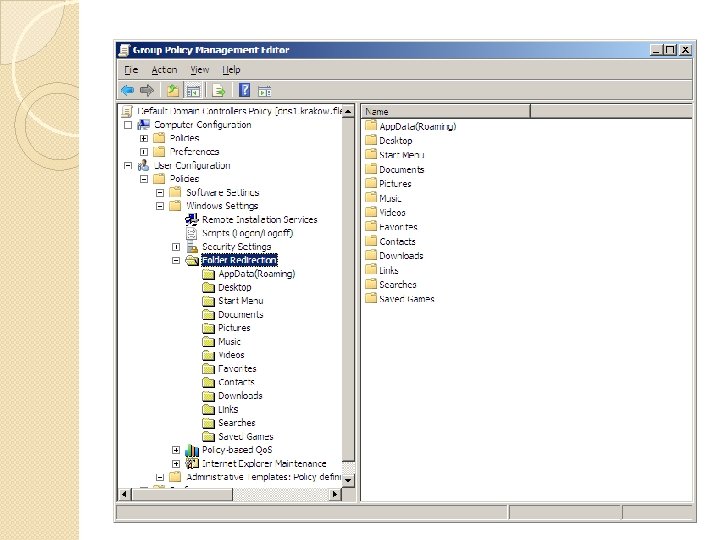Collapse the User Configuration node
The width and height of the screenshot is (720, 540).
click(128, 165)
